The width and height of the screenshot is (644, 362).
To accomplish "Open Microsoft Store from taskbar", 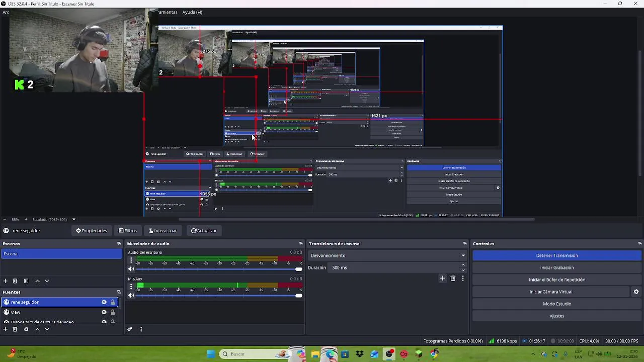I will coord(345,354).
